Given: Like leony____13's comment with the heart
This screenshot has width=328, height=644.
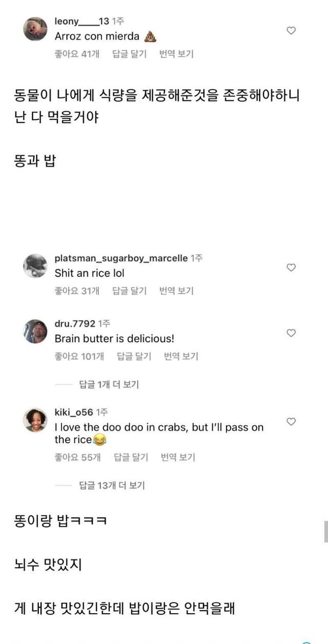Looking at the screenshot, I should pos(291,31).
